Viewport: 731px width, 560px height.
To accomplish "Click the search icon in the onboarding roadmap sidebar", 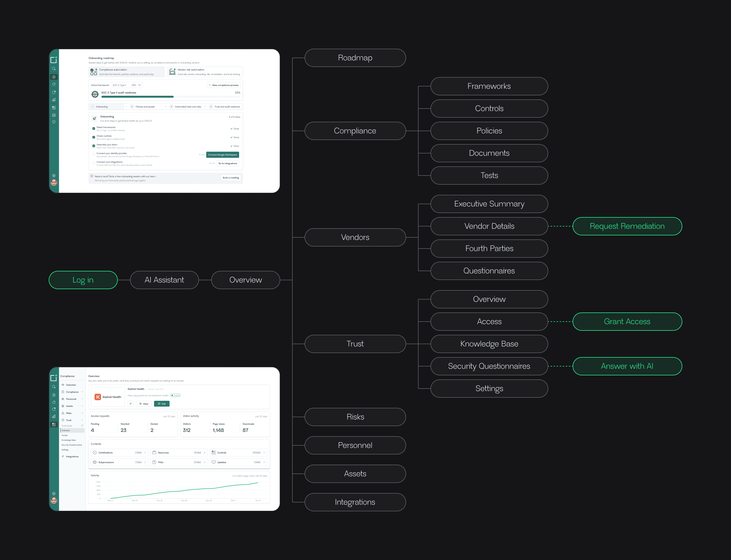I will (54, 69).
